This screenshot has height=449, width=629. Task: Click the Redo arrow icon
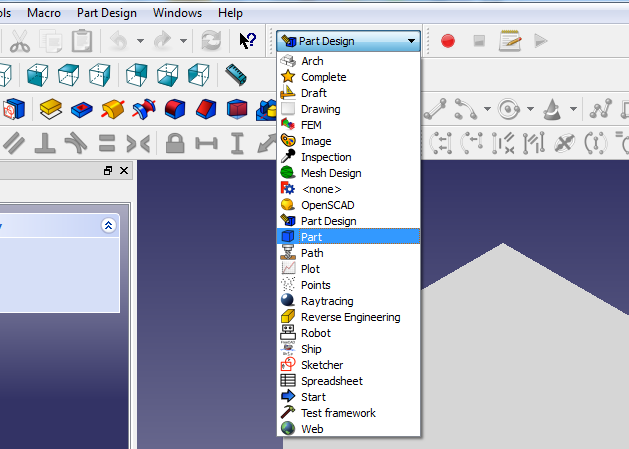click(x=162, y=41)
